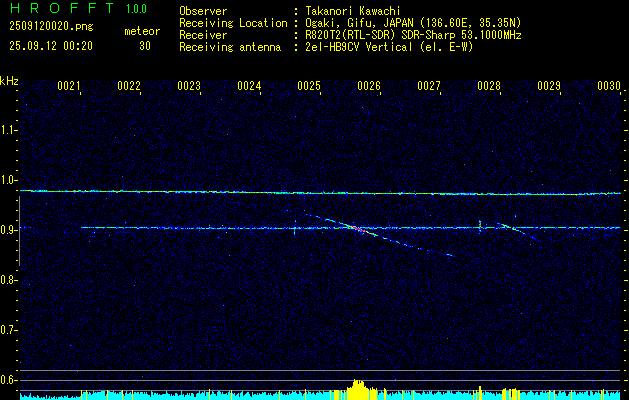Click the 2el-HB9CV Vertical antenna text

pyautogui.click(x=389, y=47)
